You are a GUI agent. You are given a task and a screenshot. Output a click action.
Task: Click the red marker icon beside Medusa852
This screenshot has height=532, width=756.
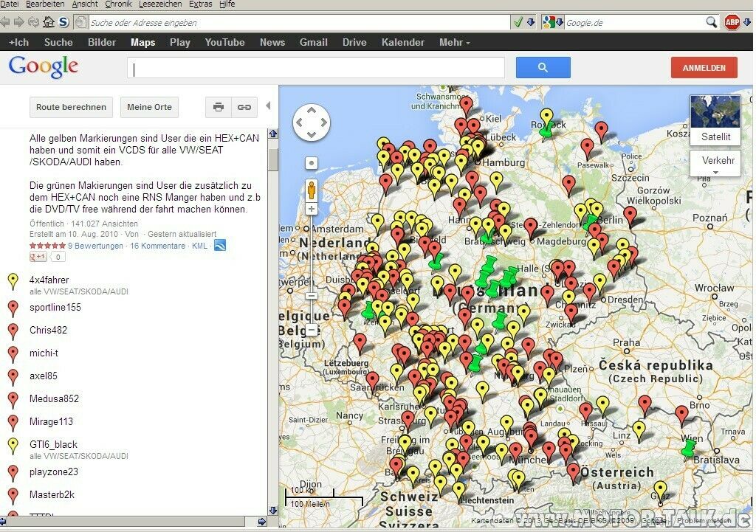pyautogui.click(x=13, y=400)
